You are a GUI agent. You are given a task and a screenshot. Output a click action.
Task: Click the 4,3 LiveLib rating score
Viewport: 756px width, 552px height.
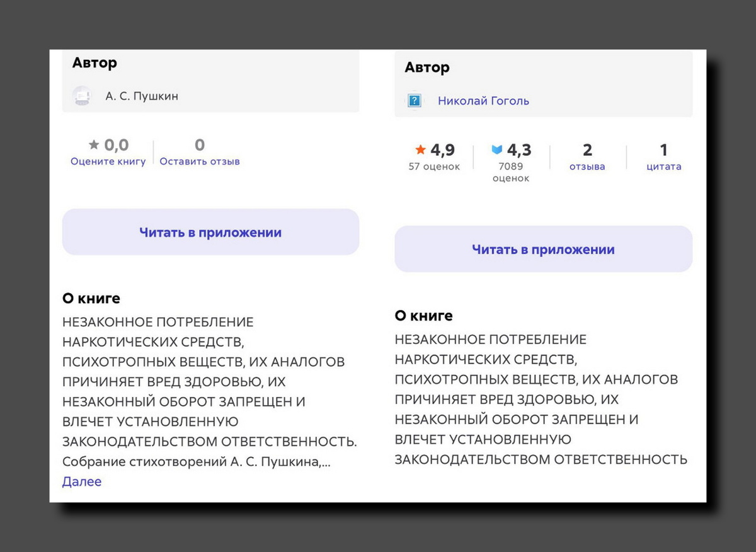pos(520,149)
